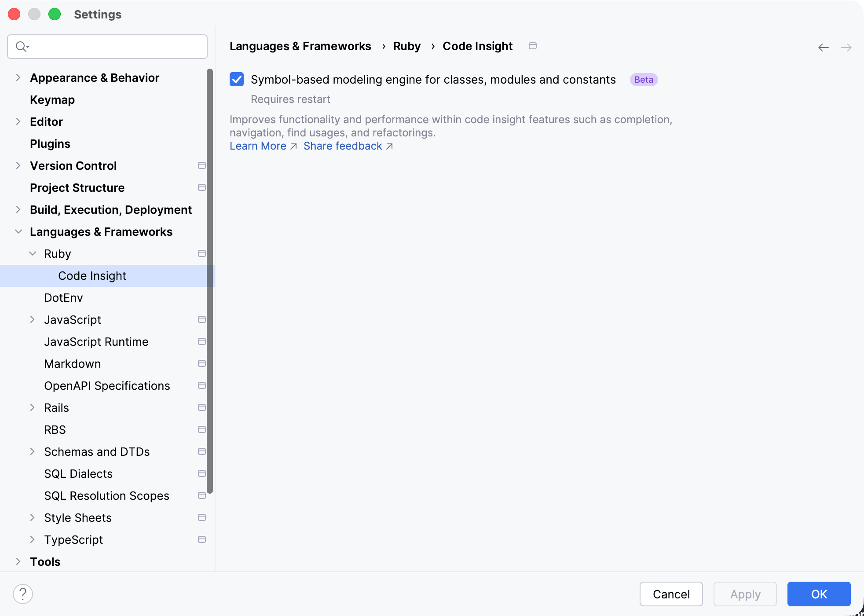Viewport: 864px width, 616px height.
Task: Click the back navigation arrow
Action: point(823,47)
